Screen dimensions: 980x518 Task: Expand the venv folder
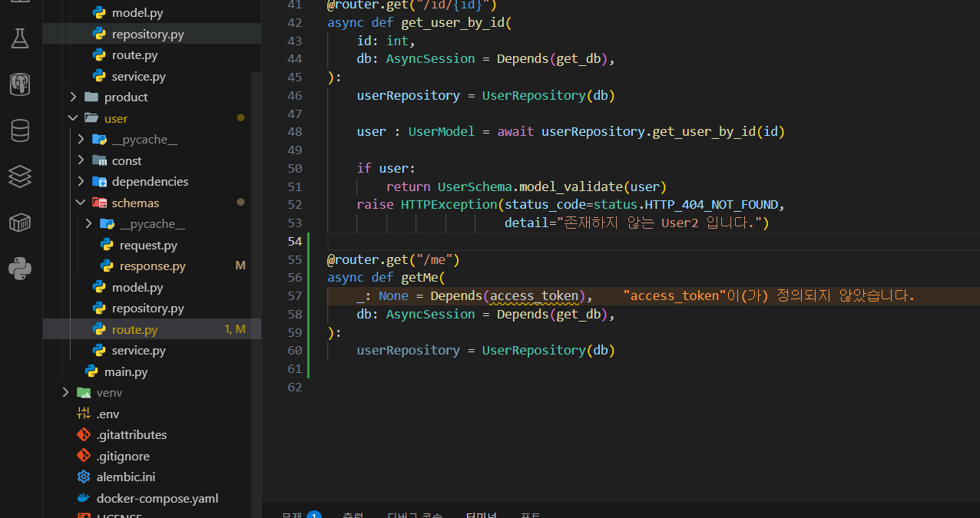(66, 393)
